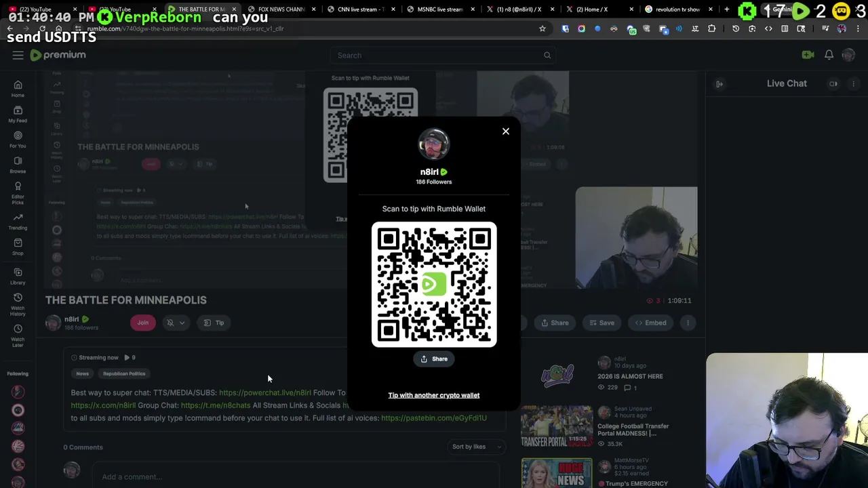Switch to FOX NEWS CHANNEL browser tab

tap(281, 9)
